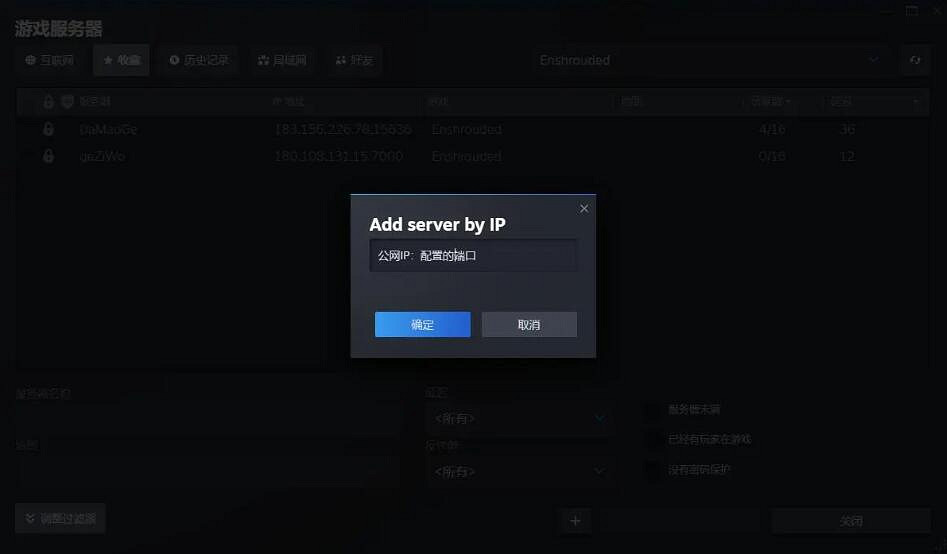The height and width of the screenshot is (554, 947).
Task: Click the VAC shield column header icon
Action: [x=67, y=101]
